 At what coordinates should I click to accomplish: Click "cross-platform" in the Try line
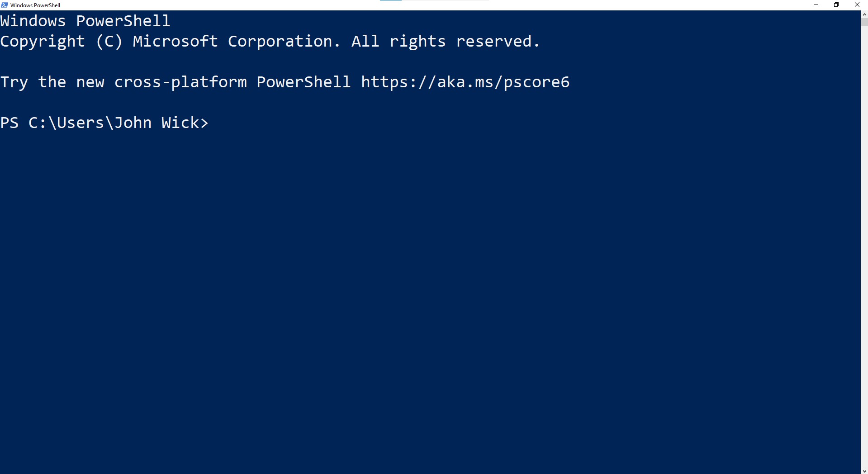[x=180, y=82]
